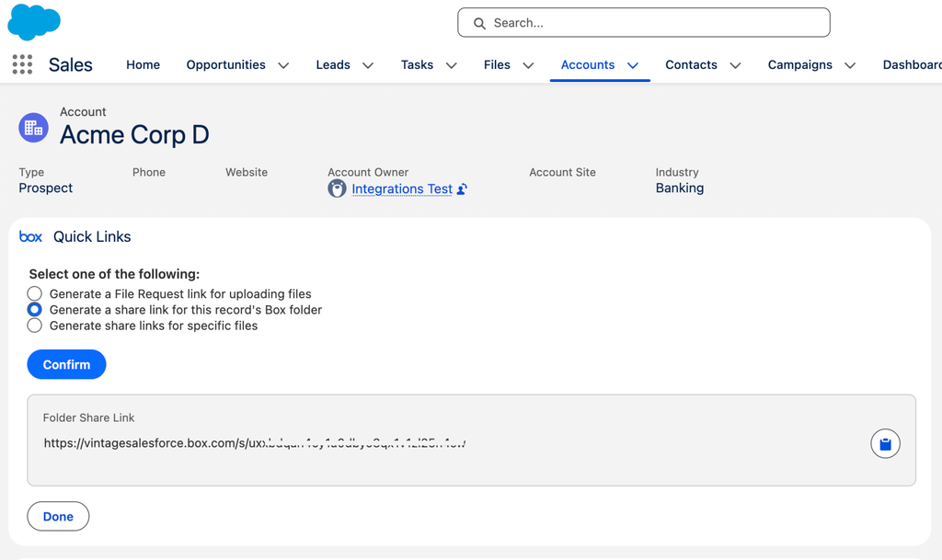This screenshot has width=942, height=560.
Task: Select Generate a File Request link option
Action: [34, 293]
